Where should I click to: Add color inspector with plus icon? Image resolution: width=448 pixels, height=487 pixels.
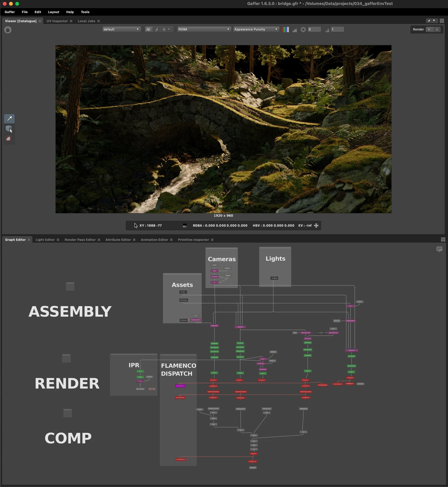[316, 226]
